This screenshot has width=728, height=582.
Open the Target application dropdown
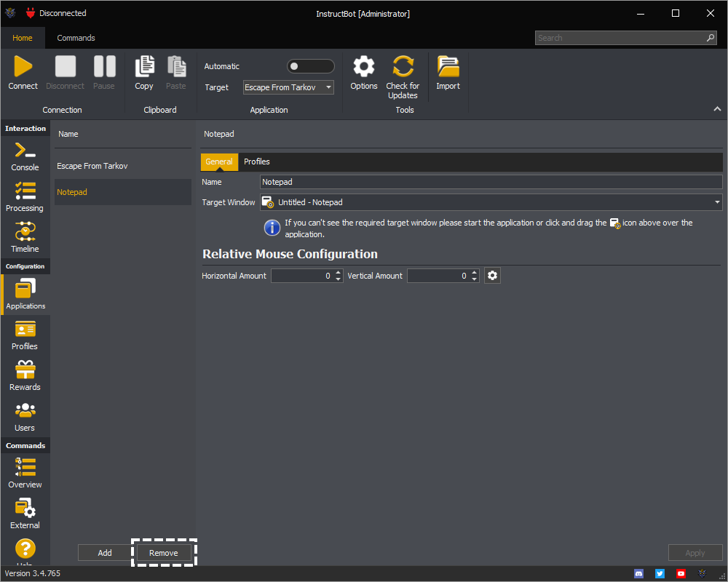pyautogui.click(x=288, y=87)
